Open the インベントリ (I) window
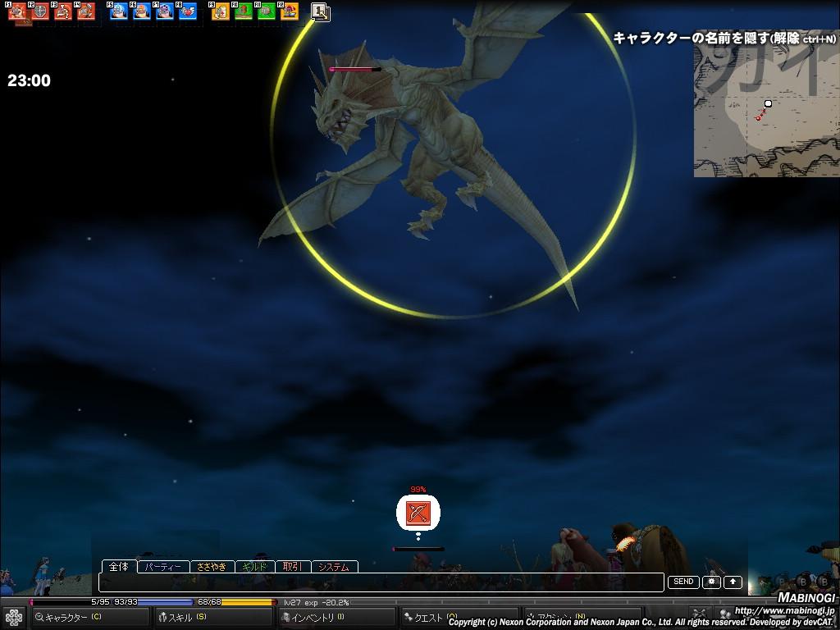Screen dimensions: 840x630 tap(336, 617)
